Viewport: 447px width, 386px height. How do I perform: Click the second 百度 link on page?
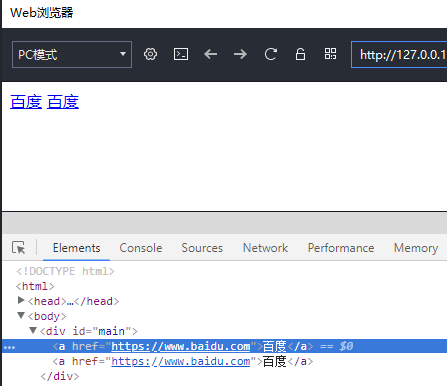[63, 102]
